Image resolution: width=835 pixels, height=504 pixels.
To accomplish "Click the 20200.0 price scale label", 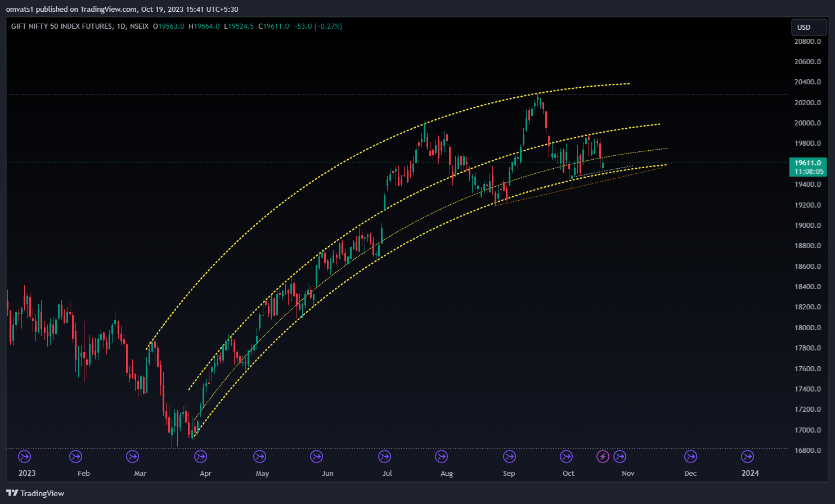I will pos(807,103).
